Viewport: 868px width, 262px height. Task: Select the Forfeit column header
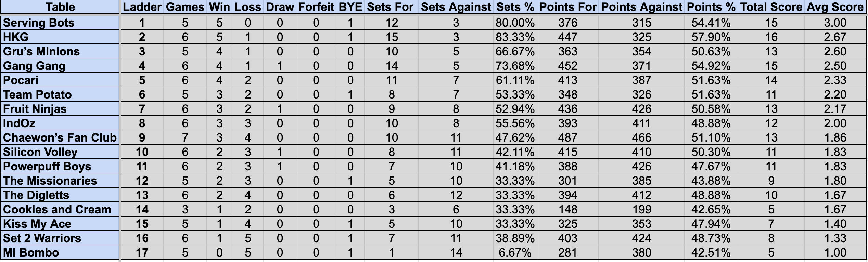[x=316, y=7]
